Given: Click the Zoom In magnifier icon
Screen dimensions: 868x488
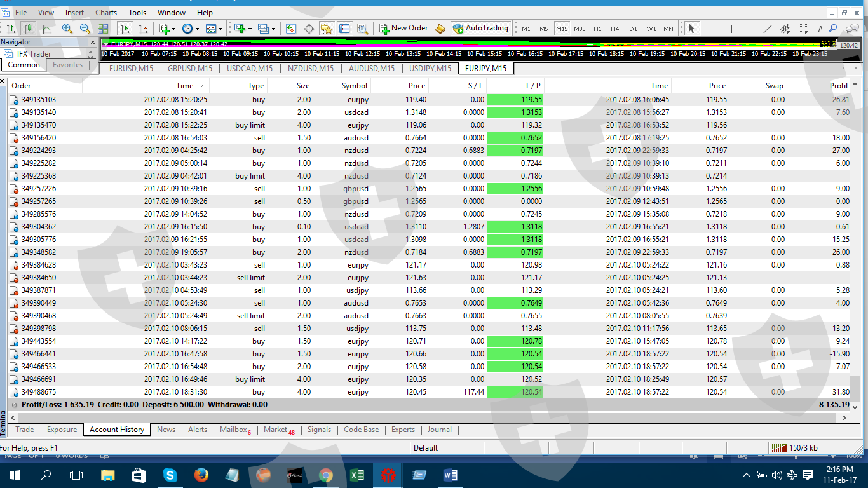Looking at the screenshot, I should (67, 29).
